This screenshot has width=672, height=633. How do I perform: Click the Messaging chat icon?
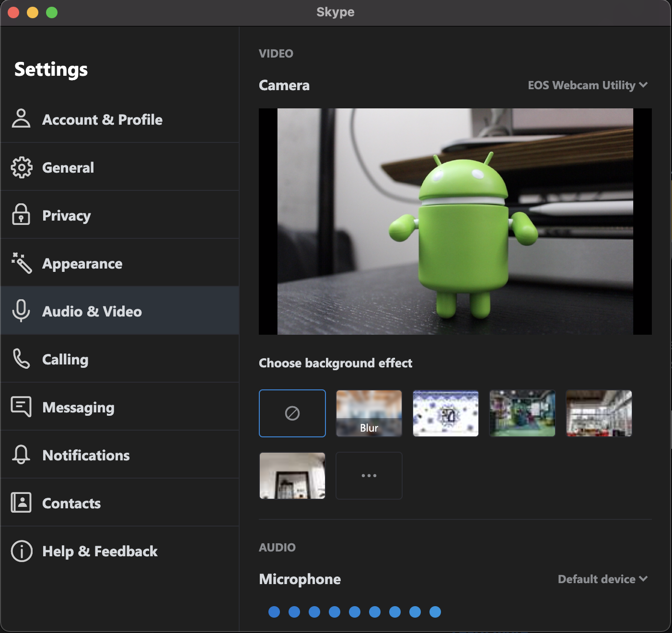pos(21,407)
